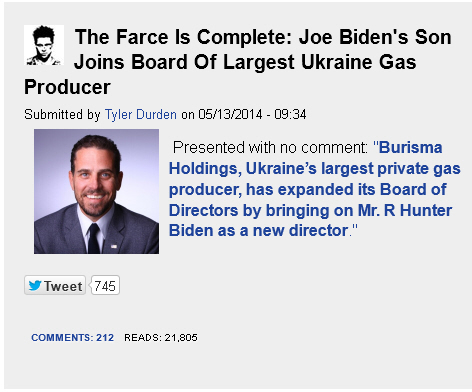
Task: Click the "Presented with no comment" text
Action: (270, 147)
